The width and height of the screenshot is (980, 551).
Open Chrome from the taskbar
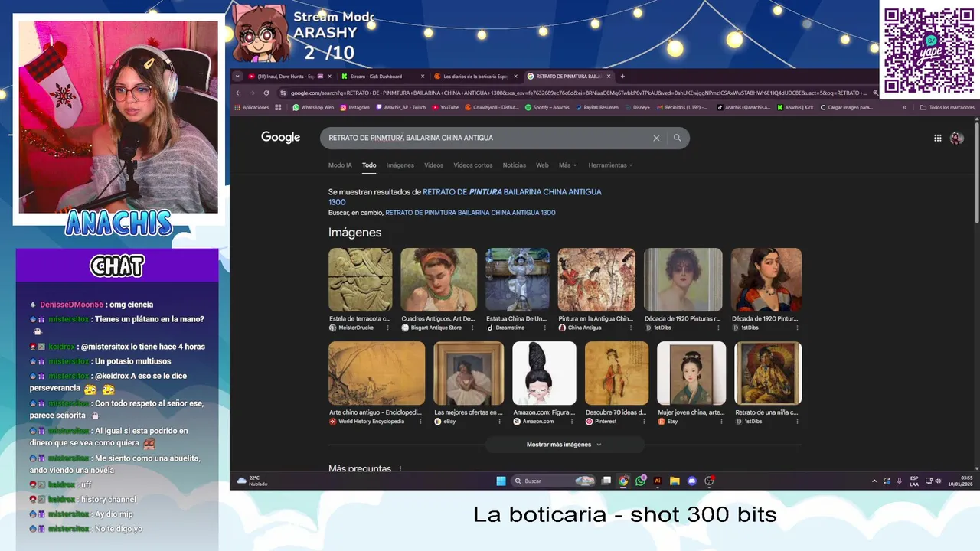[x=623, y=481]
